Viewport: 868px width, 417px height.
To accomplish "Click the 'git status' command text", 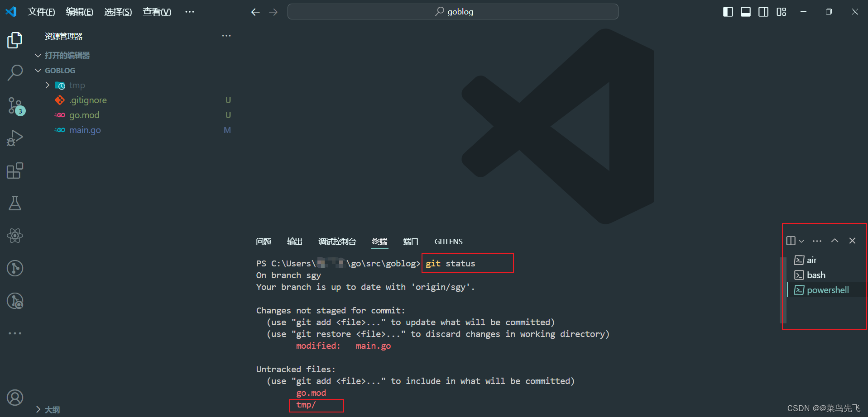I will point(451,263).
